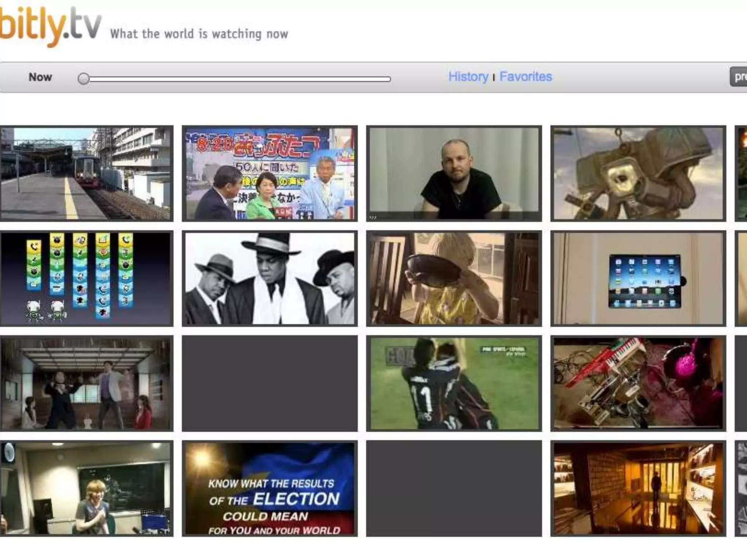Image resolution: width=747 pixels, height=560 pixels.
Task: Select the wall-mounted iPad video thumbnail
Action: (638, 279)
